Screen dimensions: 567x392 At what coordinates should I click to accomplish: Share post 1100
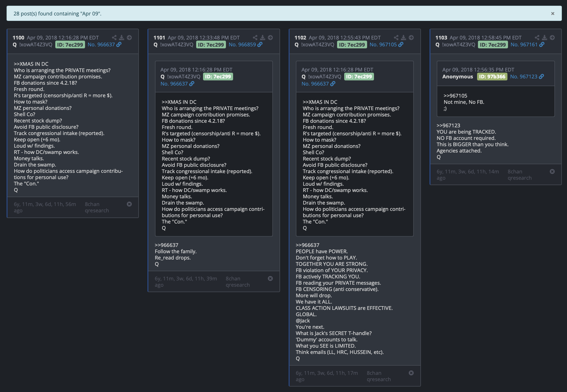[114, 37]
